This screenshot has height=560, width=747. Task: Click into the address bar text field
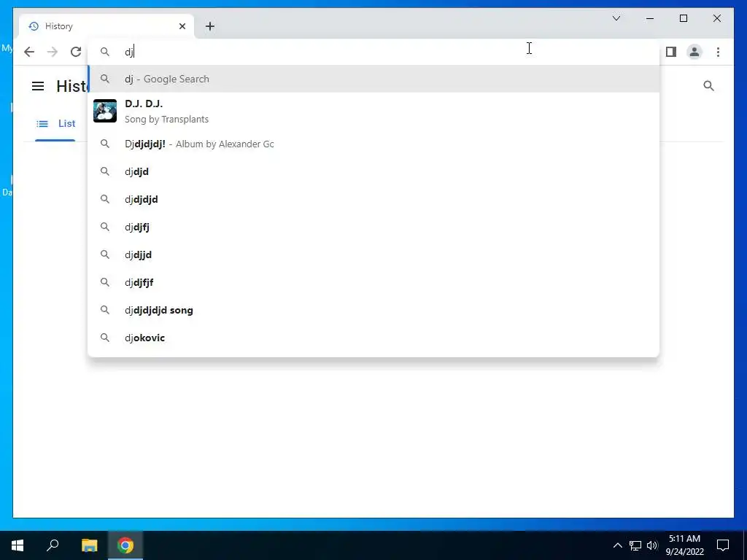click(373, 52)
